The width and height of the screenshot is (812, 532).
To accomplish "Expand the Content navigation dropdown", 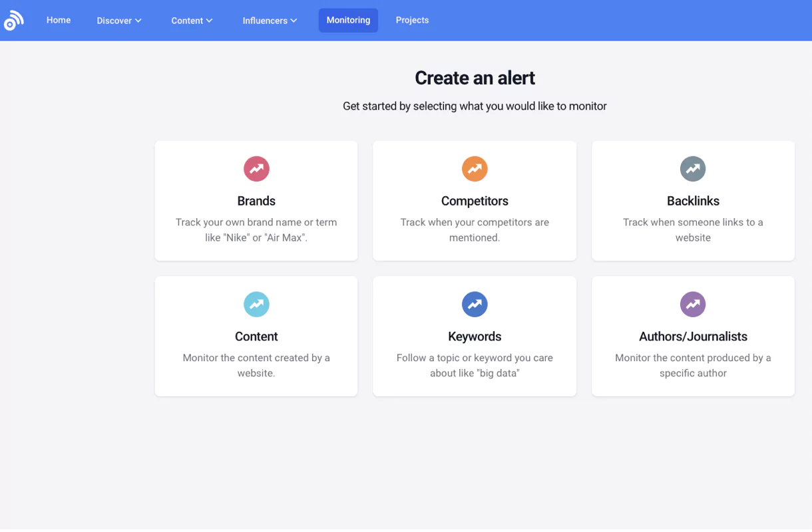I will pyautogui.click(x=192, y=20).
